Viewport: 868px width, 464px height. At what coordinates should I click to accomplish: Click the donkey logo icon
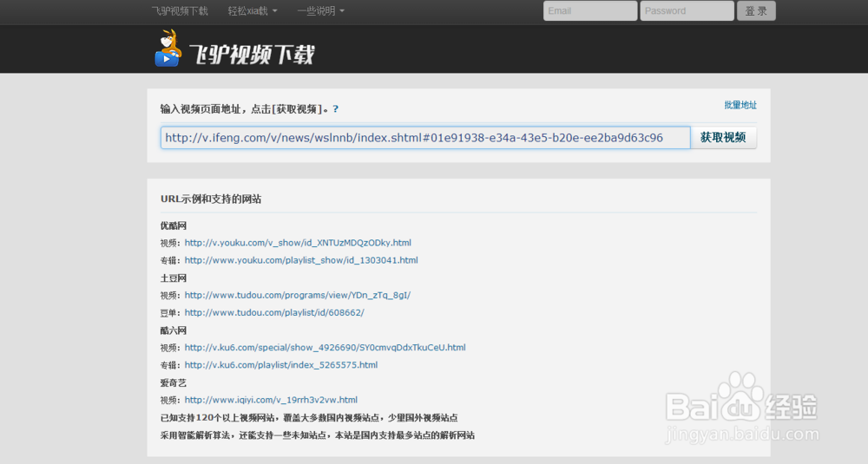tap(168, 48)
